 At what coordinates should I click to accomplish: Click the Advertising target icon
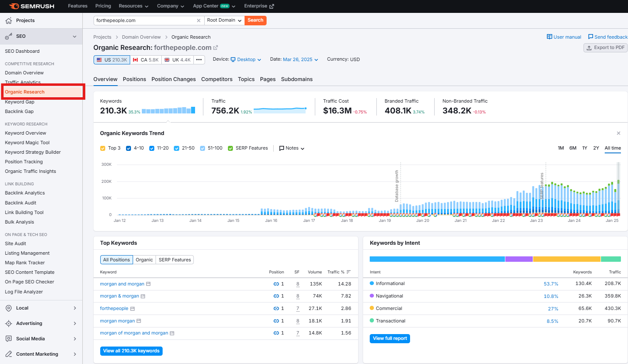click(8, 324)
